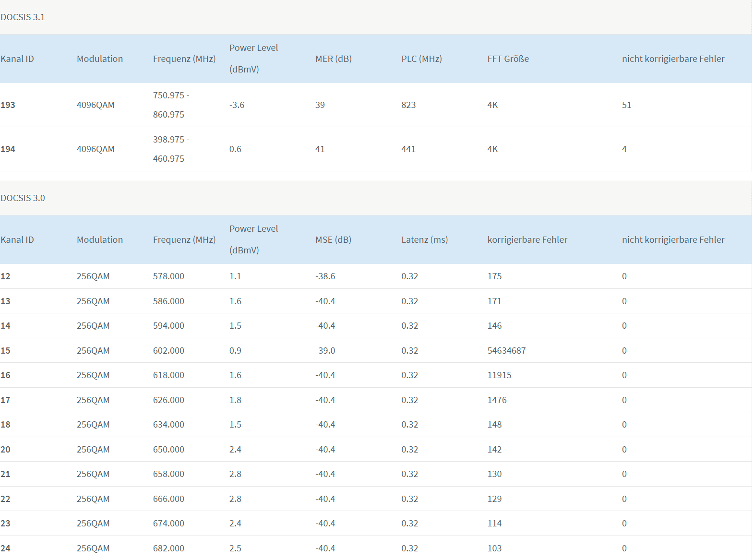This screenshot has height=560, width=754.
Task: Select channel 20 ID cell
Action: pos(5,450)
